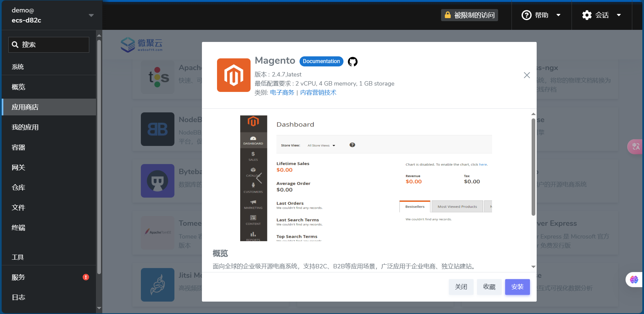Open the Websoft9 微聚云 logo
This screenshot has width=644, height=314.
pyautogui.click(x=142, y=45)
